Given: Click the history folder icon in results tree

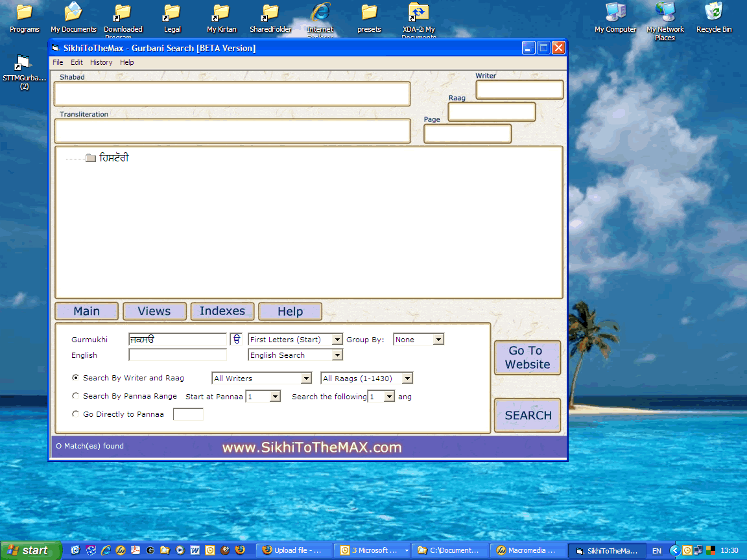Looking at the screenshot, I should pos(91,157).
